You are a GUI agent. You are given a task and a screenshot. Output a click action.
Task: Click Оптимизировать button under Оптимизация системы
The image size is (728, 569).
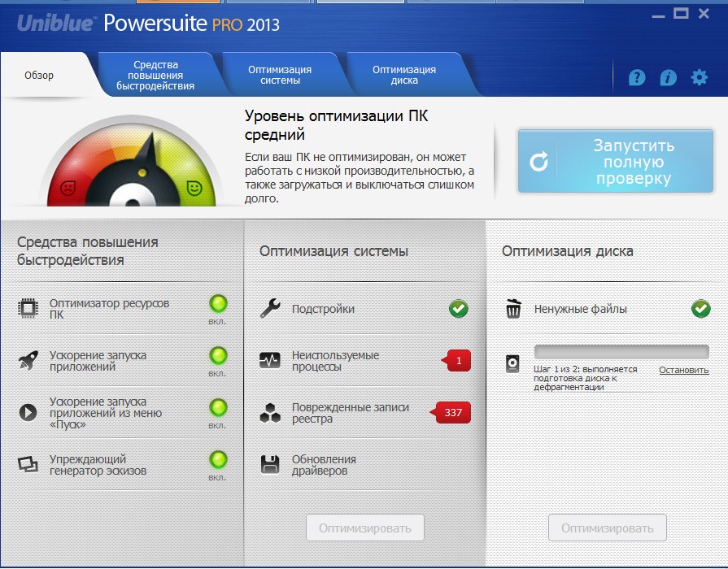tap(365, 528)
